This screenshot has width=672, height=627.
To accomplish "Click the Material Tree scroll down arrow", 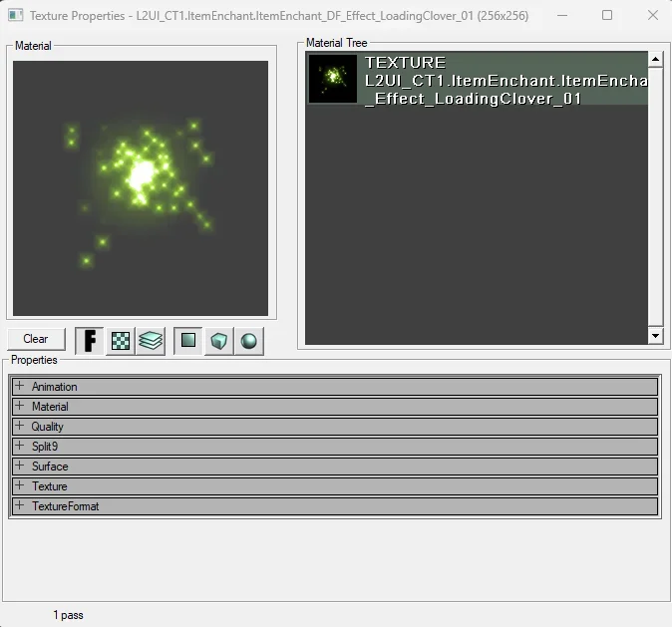I will point(655,336).
